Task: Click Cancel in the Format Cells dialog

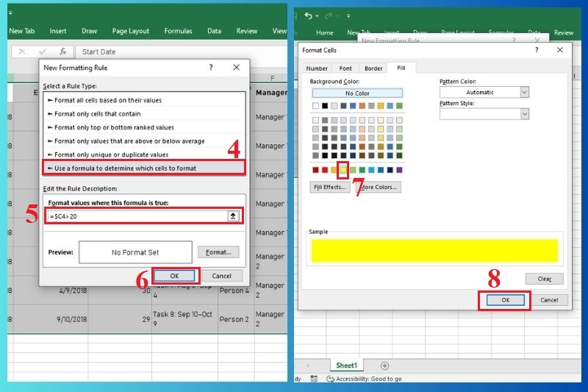Action: (549, 300)
